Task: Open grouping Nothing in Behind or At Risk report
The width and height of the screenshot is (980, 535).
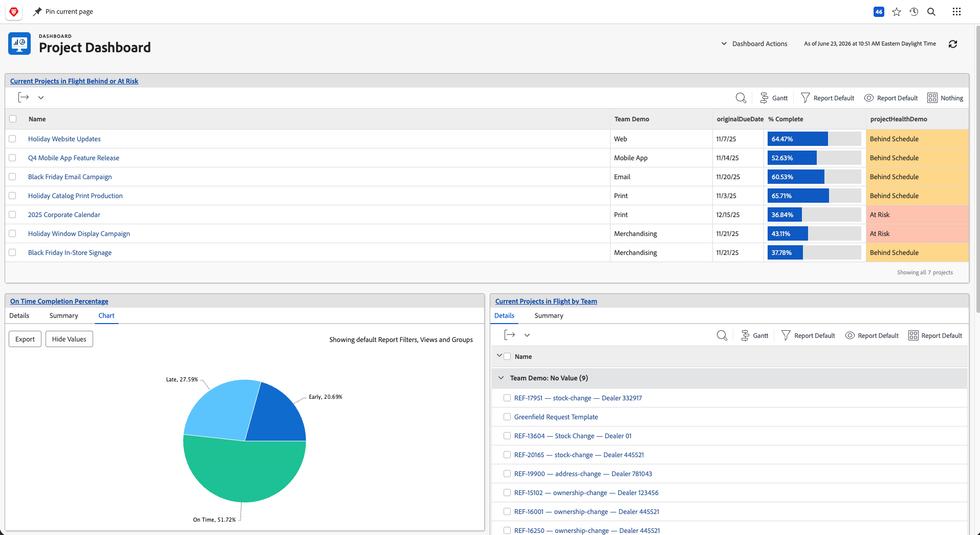Action: pyautogui.click(x=945, y=98)
